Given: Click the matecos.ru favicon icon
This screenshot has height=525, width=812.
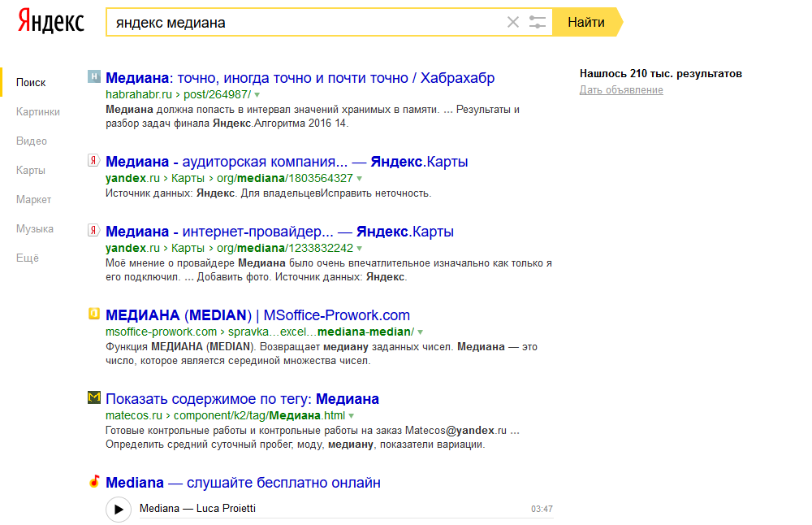Looking at the screenshot, I should click(x=93, y=397).
